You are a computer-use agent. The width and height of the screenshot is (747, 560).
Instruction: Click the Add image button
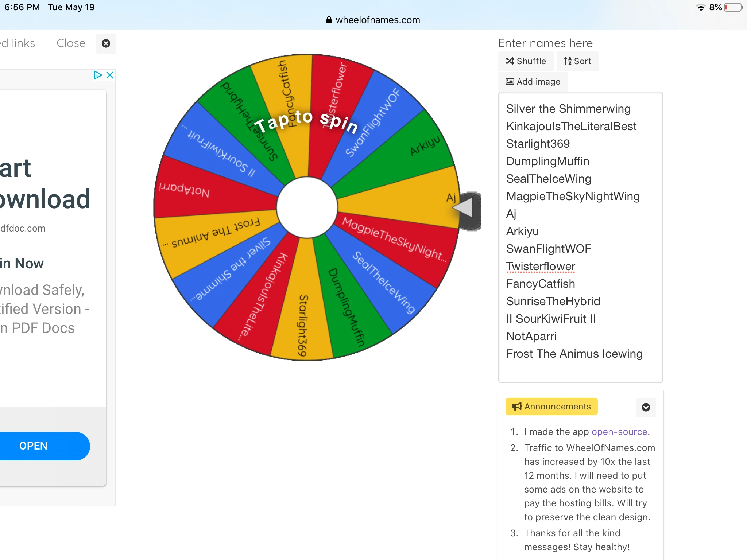[x=533, y=82]
